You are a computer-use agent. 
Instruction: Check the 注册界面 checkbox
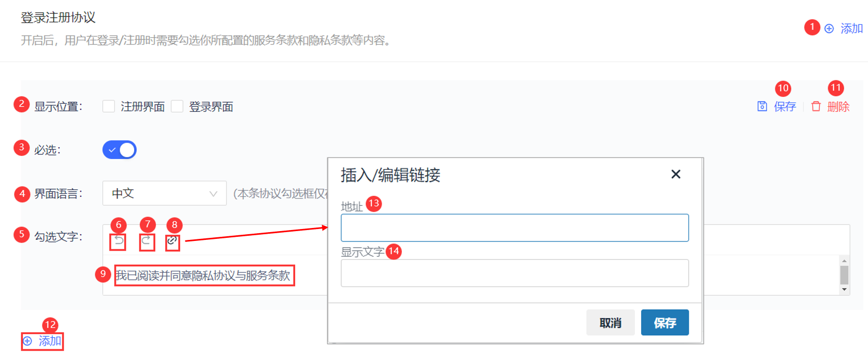(109, 107)
